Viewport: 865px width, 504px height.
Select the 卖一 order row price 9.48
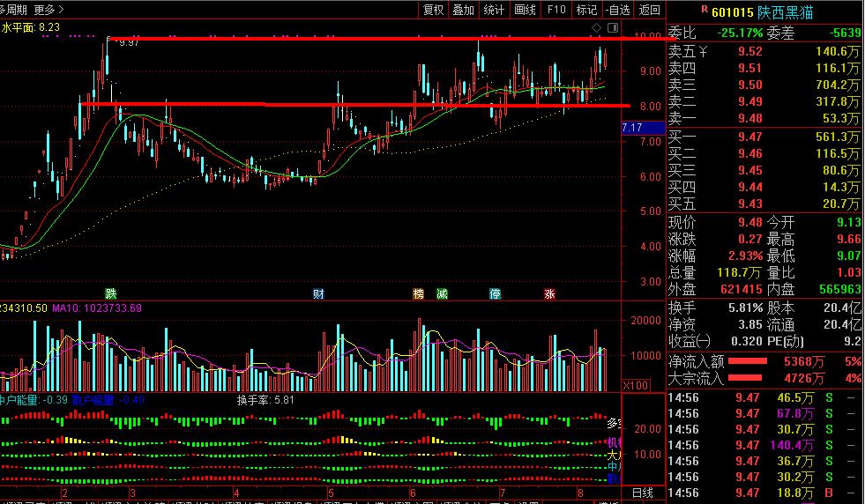point(750,118)
